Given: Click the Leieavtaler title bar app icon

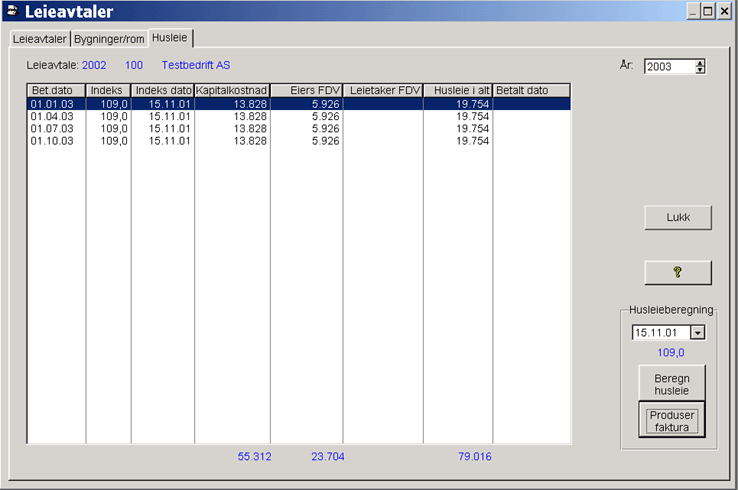Looking at the screenshot, I should pos(13,11).
